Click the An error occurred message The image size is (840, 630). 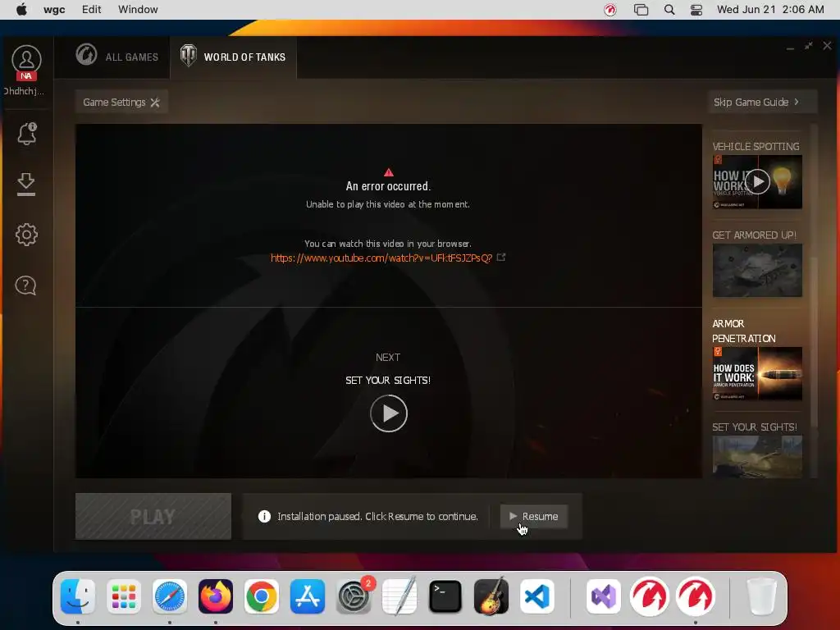[x=388, y=186]
